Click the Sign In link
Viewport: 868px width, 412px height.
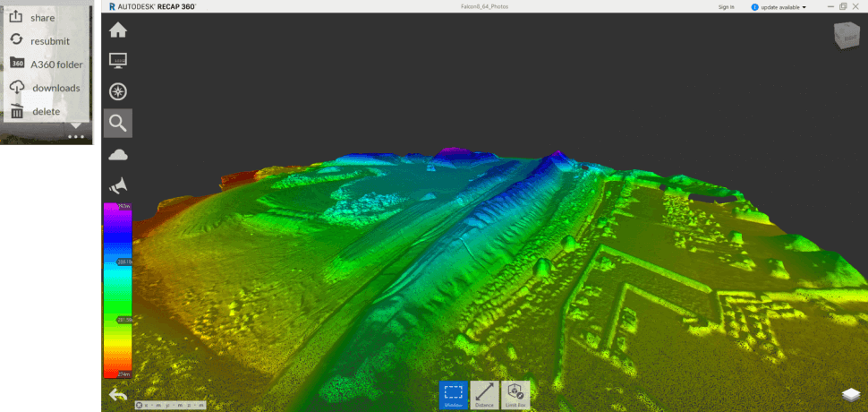726,7
